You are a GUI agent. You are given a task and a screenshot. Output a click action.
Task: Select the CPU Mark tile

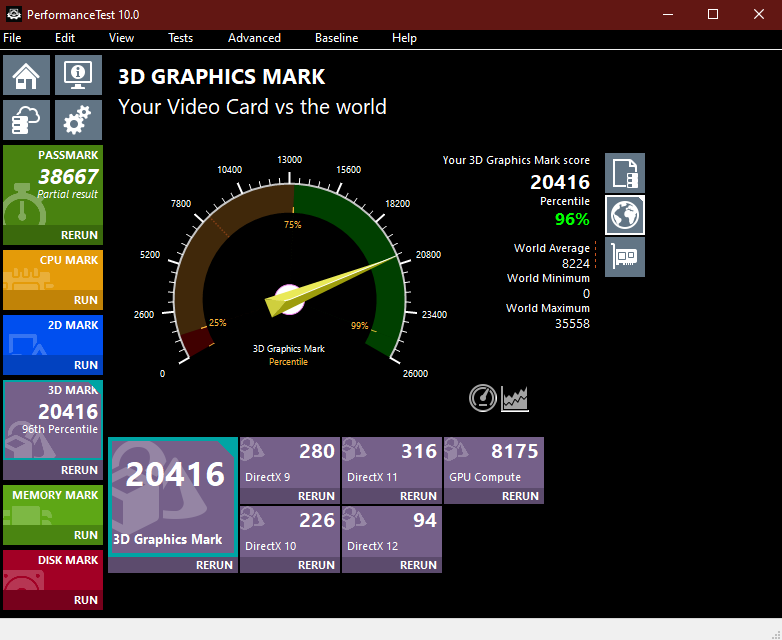pyautogui.click(x=53, y=270)
